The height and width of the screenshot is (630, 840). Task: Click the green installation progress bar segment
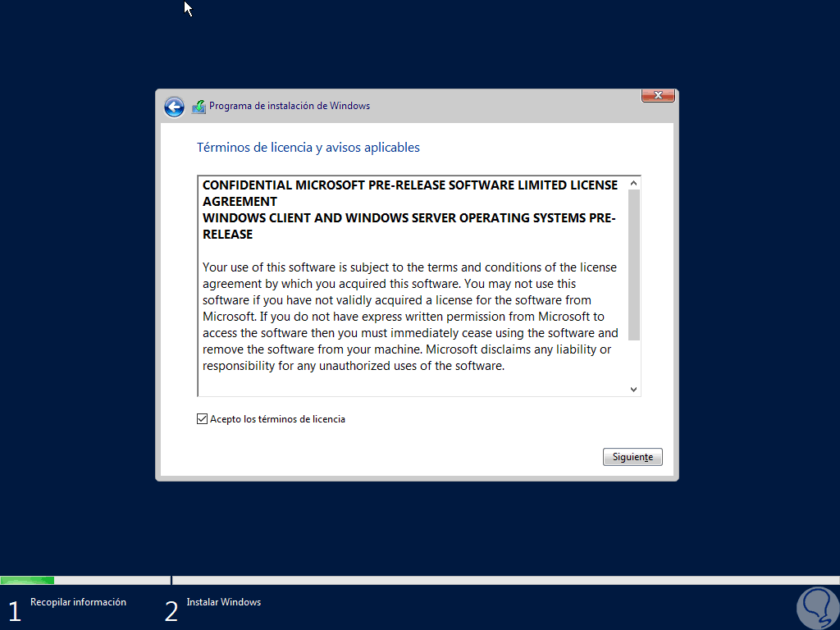point(27,580)
